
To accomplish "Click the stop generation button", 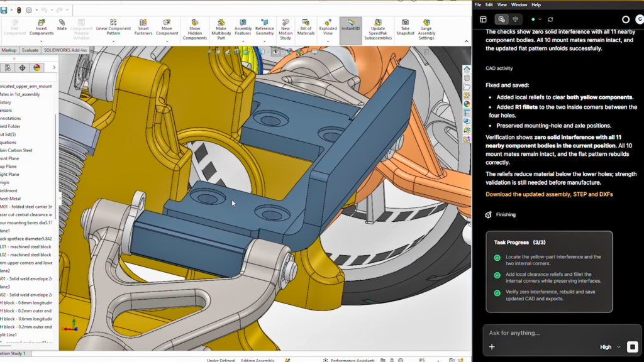I will coord(633,347).
